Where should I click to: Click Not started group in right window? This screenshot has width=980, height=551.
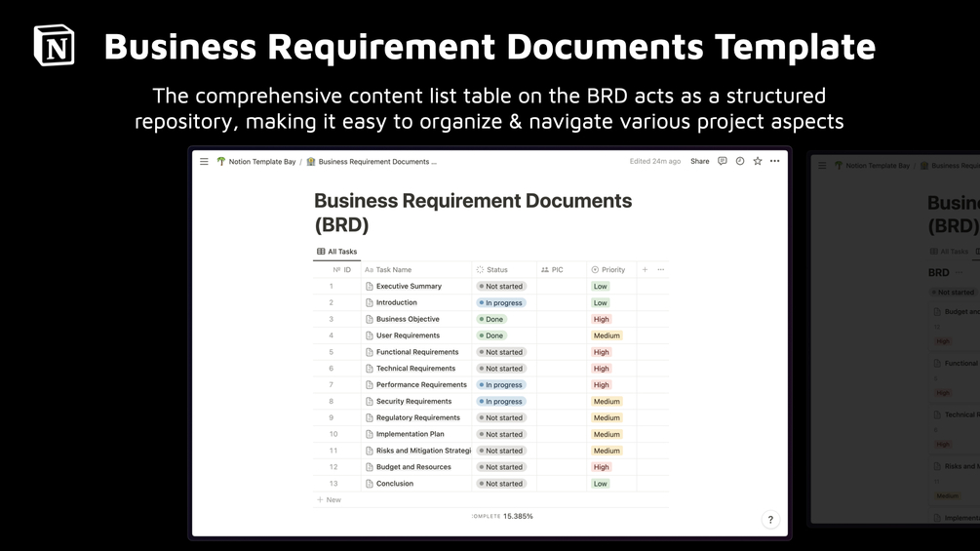[x=953, y=293]
